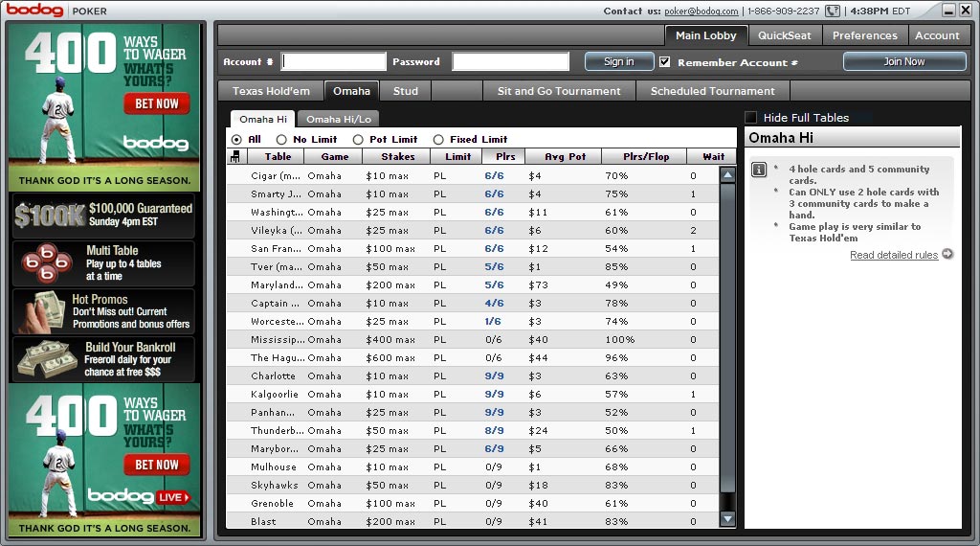
Task: Click the phone icon beside the contact number
Action: tap(833, 11)
